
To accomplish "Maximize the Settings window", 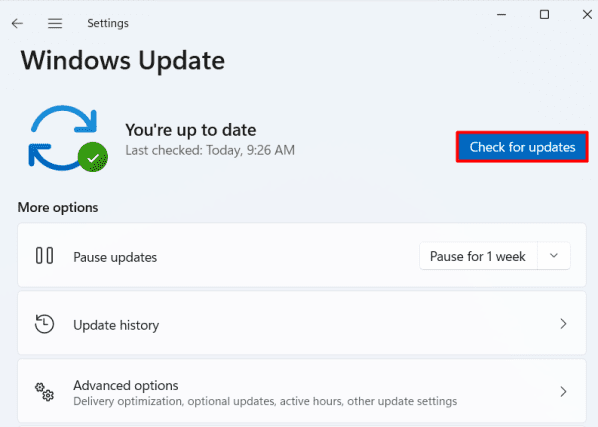I will click(544, 14).
